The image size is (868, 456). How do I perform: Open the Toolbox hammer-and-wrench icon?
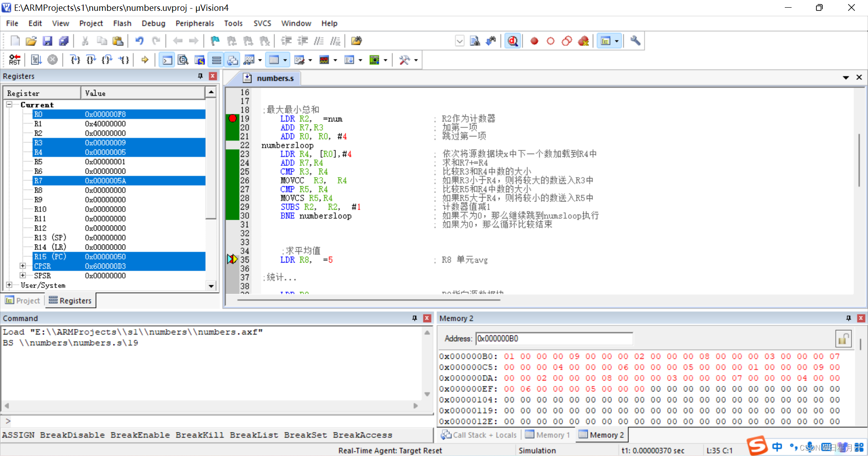[x=404, y=60]
